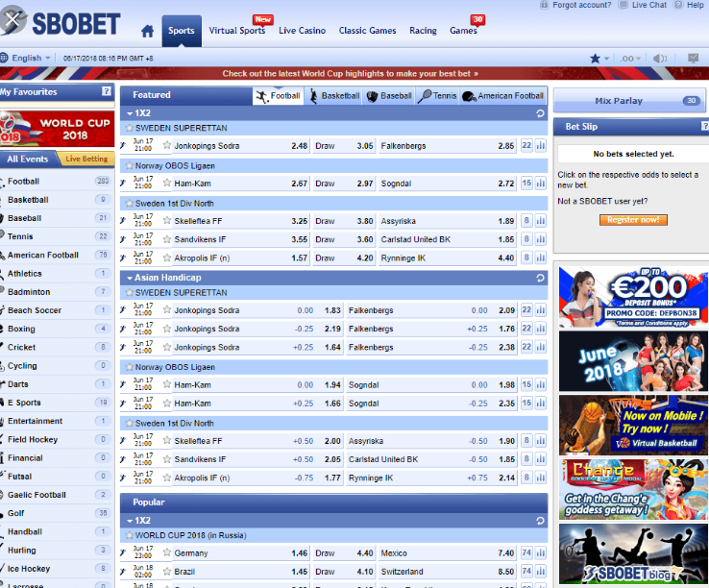Image resolution: width=709 pixels, height=588 pixels.
Task: Favourite the Sandvikens IF 1X2 match star
Action: click(167, 239)
